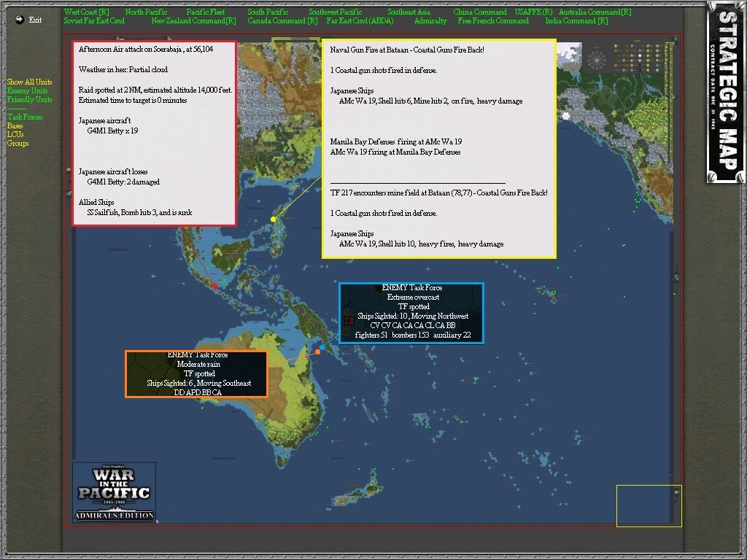This screenshot has height=560, width=747.
Task: Click red Soerabaja marker on map
Action: pyautogui.click(x=214, y=286)
